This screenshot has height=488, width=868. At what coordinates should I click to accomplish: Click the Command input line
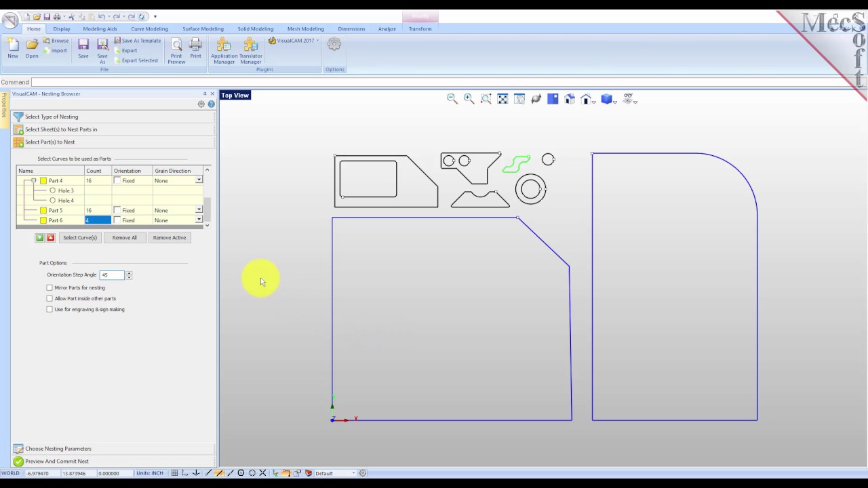pyautogui.click(x=448, y=82)
